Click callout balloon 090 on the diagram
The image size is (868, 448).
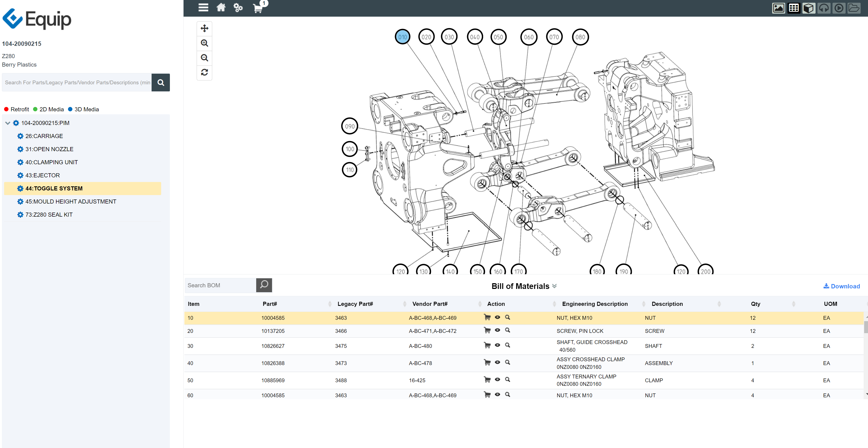[x=350, y=126]
